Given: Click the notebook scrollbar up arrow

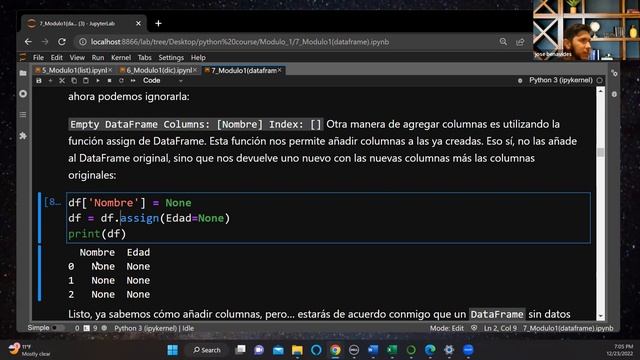Looking at the screenshot, I should coord(600,91).
